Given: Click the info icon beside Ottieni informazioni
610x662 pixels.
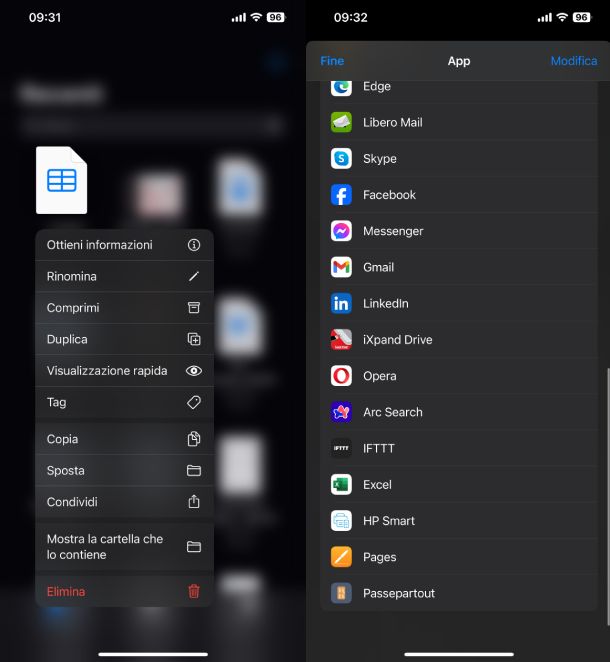Looking at the screenshot, I should tap(194, 245).
